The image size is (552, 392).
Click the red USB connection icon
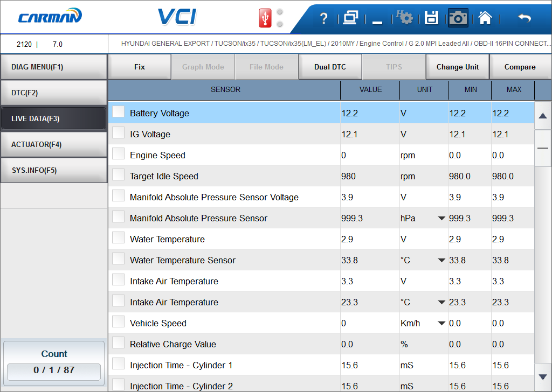[x=265, y=18]
